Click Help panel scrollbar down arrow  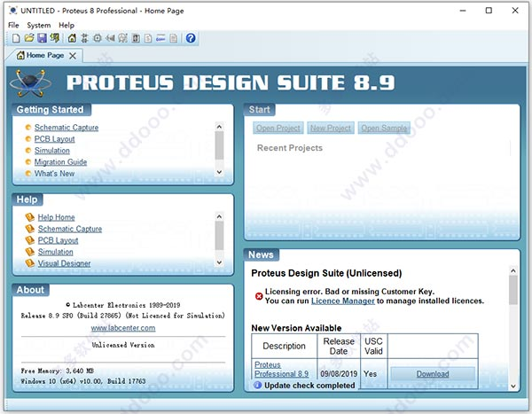click(220, 262)
